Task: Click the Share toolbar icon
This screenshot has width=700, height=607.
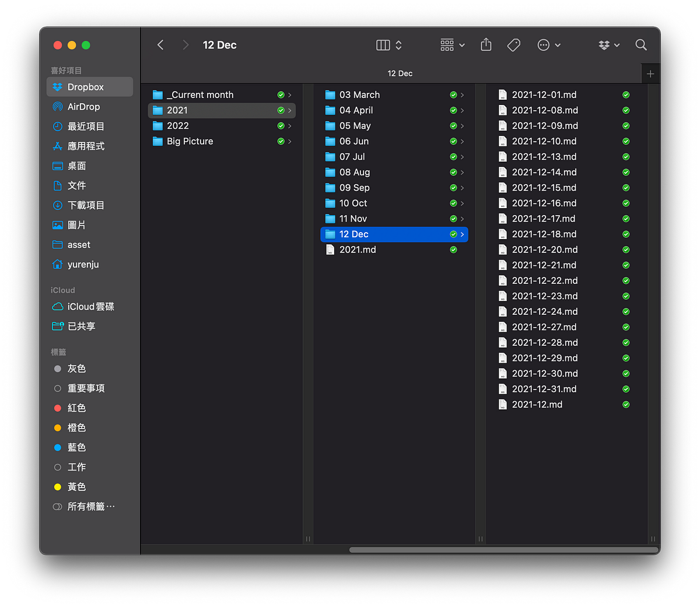Action: point(486,45)
